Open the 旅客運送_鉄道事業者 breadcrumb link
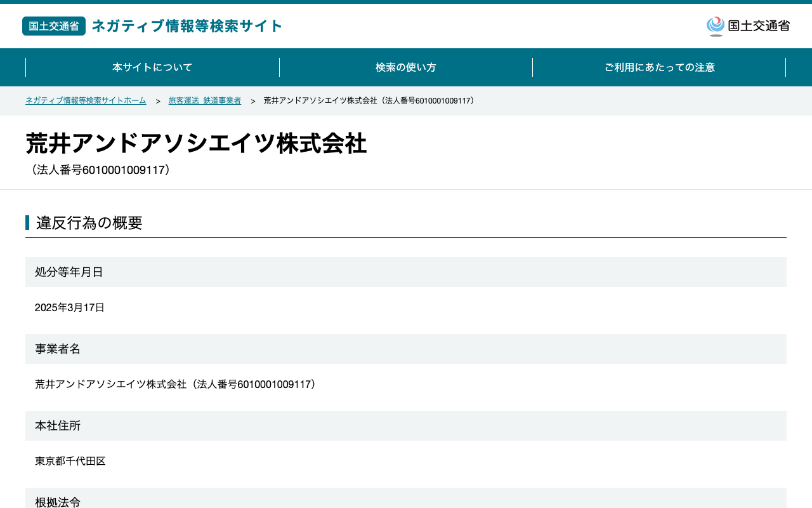812x508 pixels. (205, 101)
